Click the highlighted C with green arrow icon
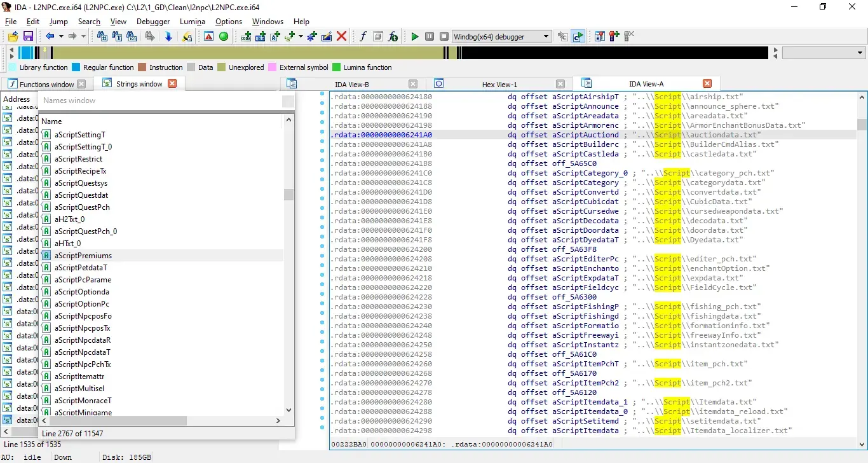This screenshot has width=868, height=463. (x=578, y=36)
